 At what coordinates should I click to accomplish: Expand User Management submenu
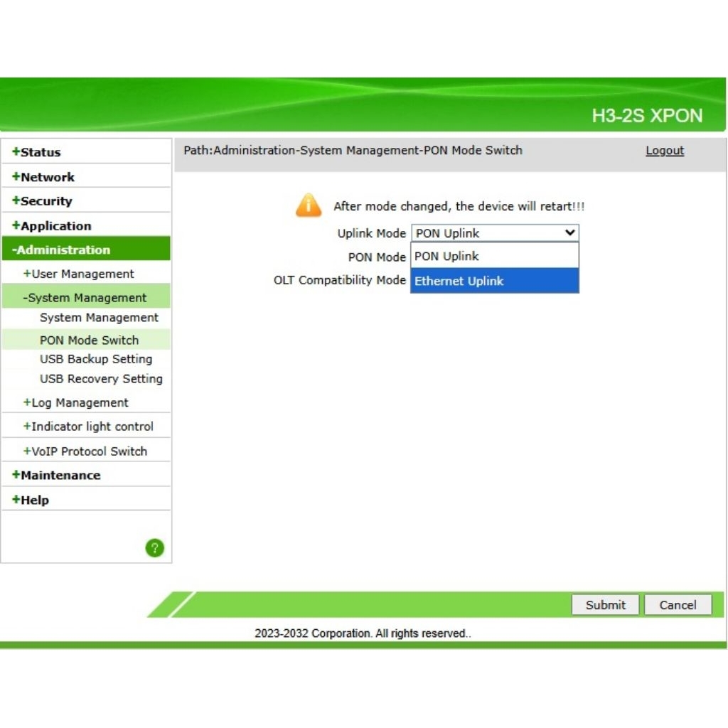pyautogui.click(x=79, y=274)
